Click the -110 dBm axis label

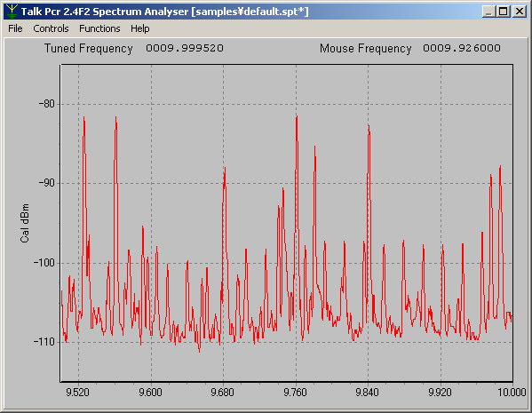(44, 342)
